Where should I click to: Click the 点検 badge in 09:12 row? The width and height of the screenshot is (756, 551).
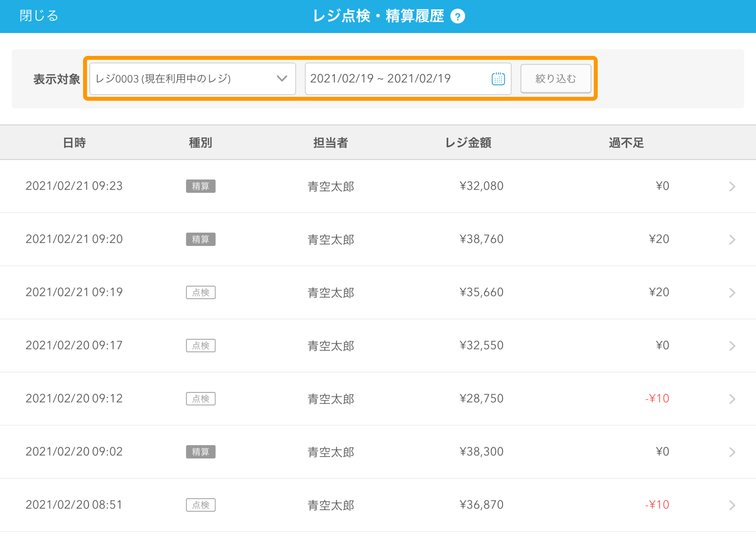201,399
